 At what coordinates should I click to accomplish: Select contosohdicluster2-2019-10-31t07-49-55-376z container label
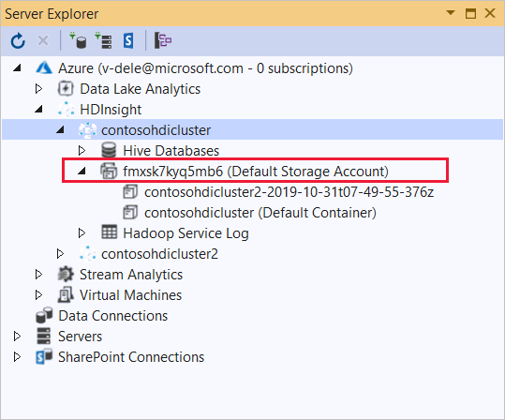tap(290, 192)
